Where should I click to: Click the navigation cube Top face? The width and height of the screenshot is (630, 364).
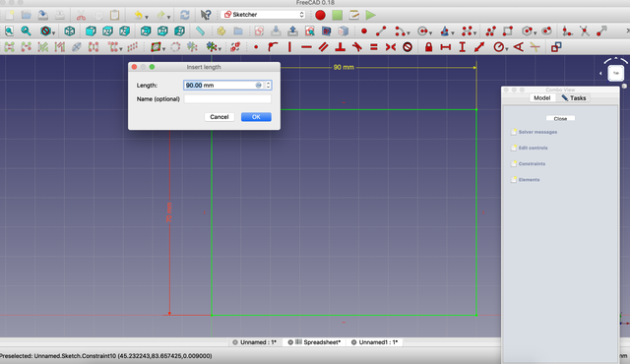click(x=615, y=73)
